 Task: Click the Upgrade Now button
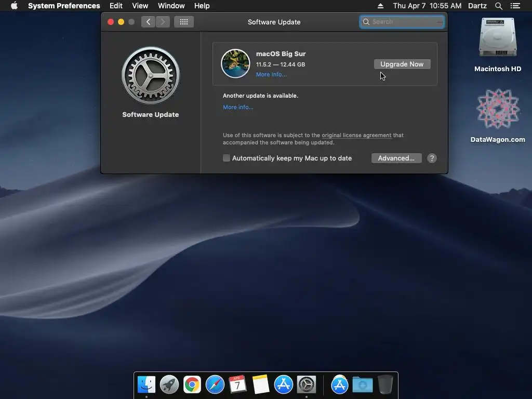pyautogui.click(x=402, y=64)
